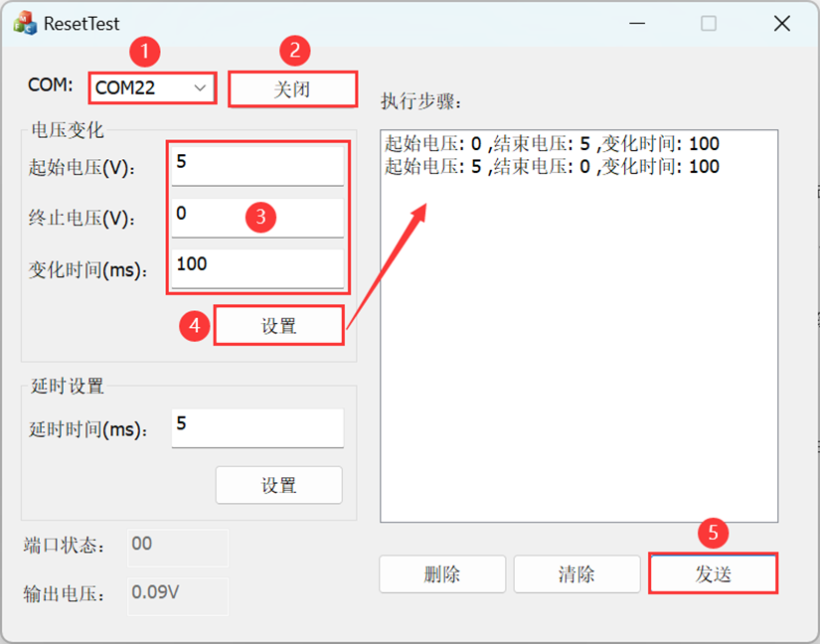
Task: Click the 终止电压(V) label
Action: click(x=82, y=218)
